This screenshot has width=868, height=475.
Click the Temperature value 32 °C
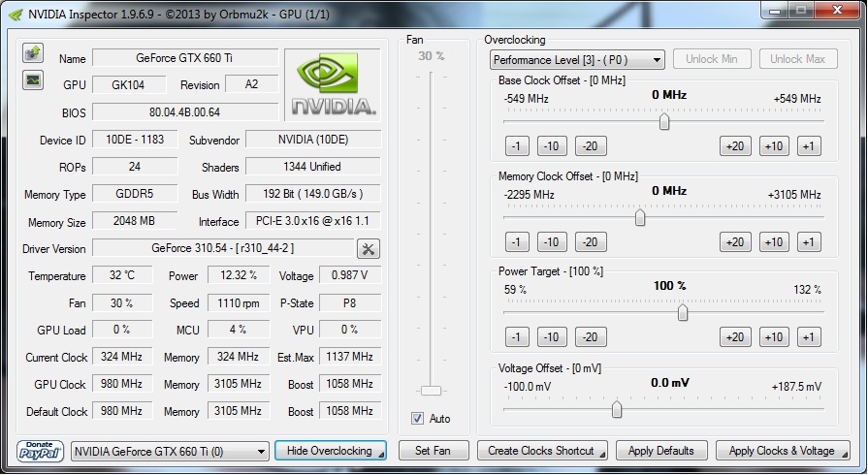(x=122, y=275)
